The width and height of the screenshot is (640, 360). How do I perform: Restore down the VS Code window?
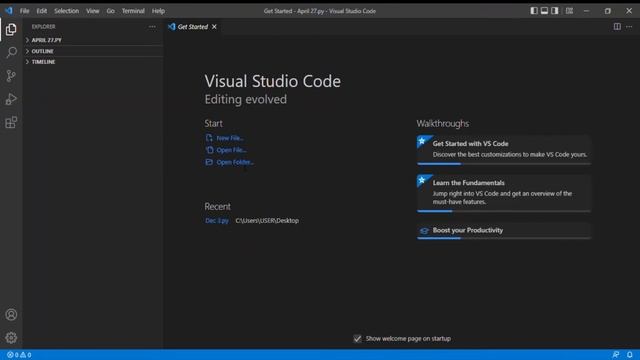608,11
